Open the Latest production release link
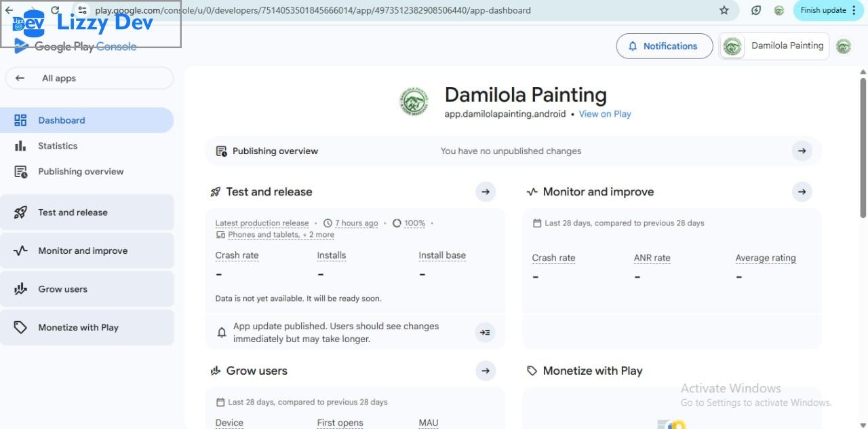This screenshot has width=868, height=429. click(x=262, y=223)
